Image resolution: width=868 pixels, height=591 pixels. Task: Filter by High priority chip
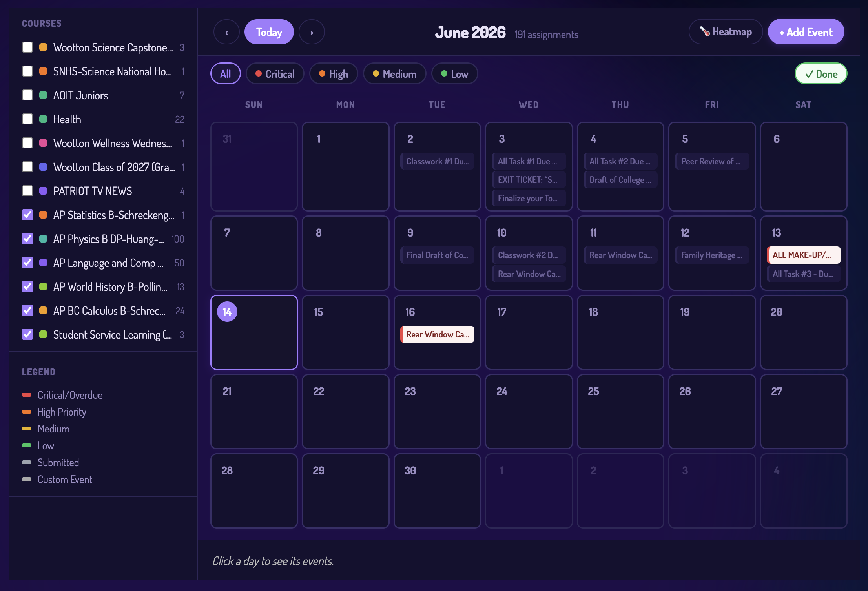(334, 74)
